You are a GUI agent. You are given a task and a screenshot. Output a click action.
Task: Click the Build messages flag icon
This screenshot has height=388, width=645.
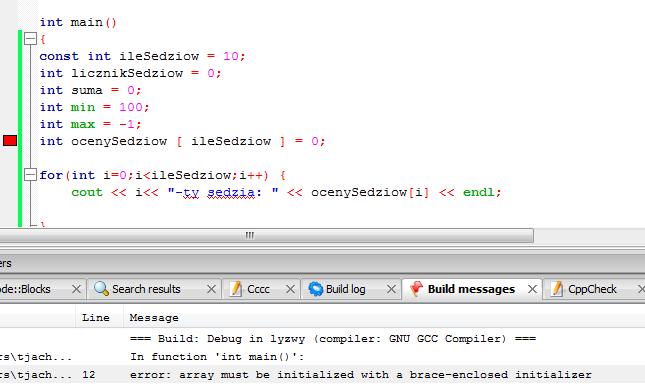pos(416,289)
